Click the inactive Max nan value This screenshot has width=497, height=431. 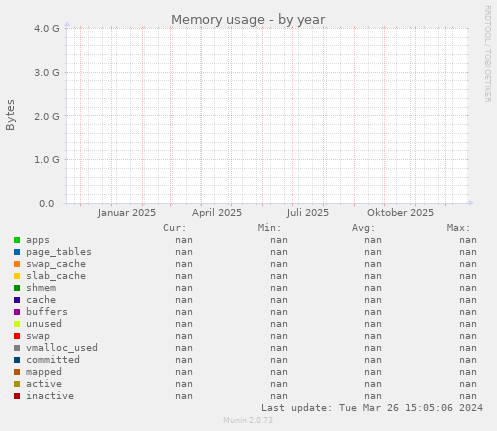(x=468, y=396)
